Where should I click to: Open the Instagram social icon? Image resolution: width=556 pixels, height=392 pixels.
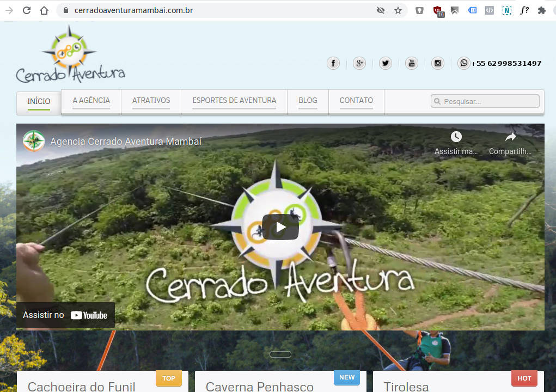tap(438, 63)
